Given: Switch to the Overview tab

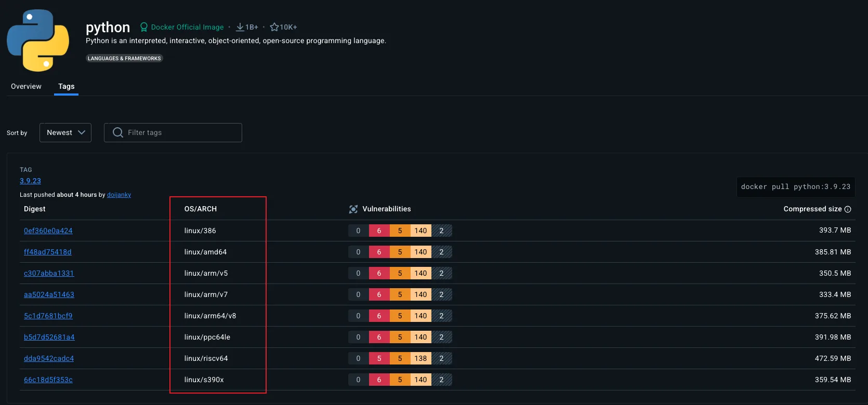Looking at the screenshot, I should tap(26, 86).
